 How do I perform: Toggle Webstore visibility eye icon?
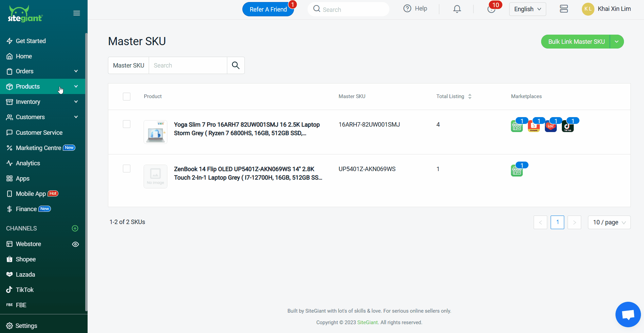(75, 244)
